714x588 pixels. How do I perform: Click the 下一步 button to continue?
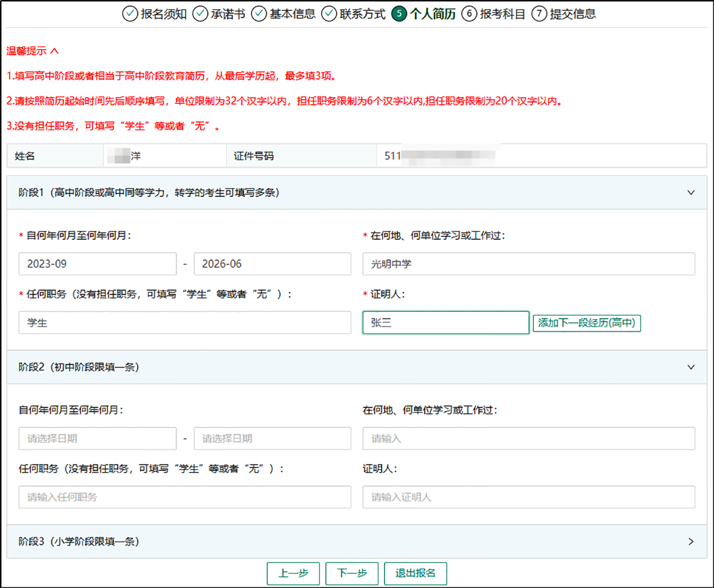pos(352,573)
